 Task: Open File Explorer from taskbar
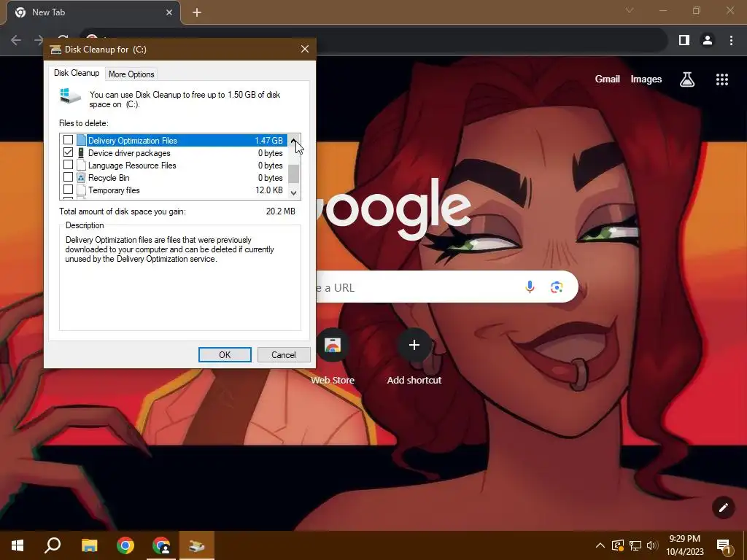coord(89,545)
